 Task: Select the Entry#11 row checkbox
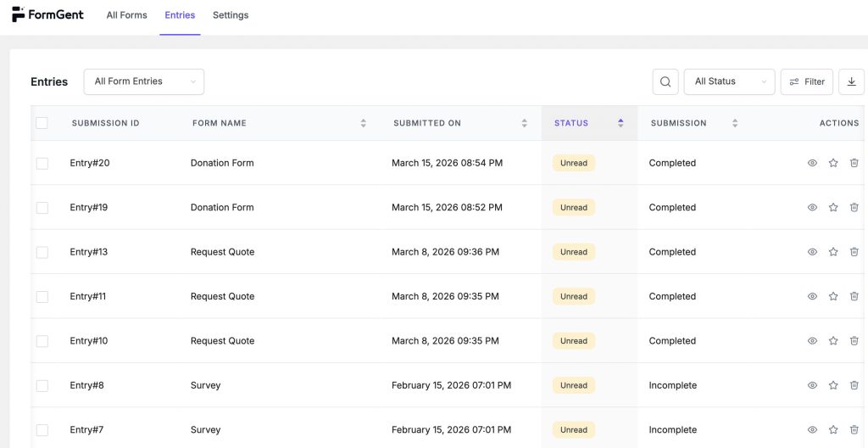coord(42,297)
